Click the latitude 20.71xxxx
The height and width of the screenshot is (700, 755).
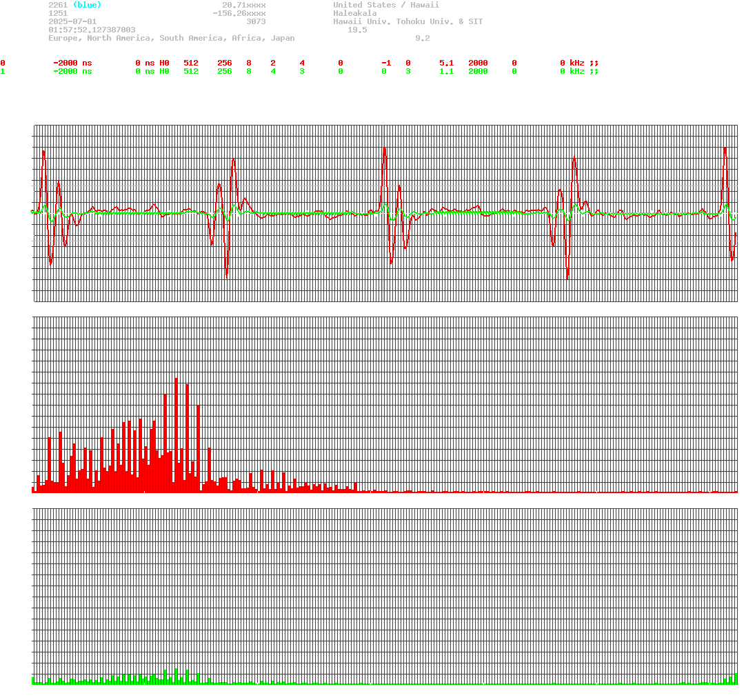(243, 5)
